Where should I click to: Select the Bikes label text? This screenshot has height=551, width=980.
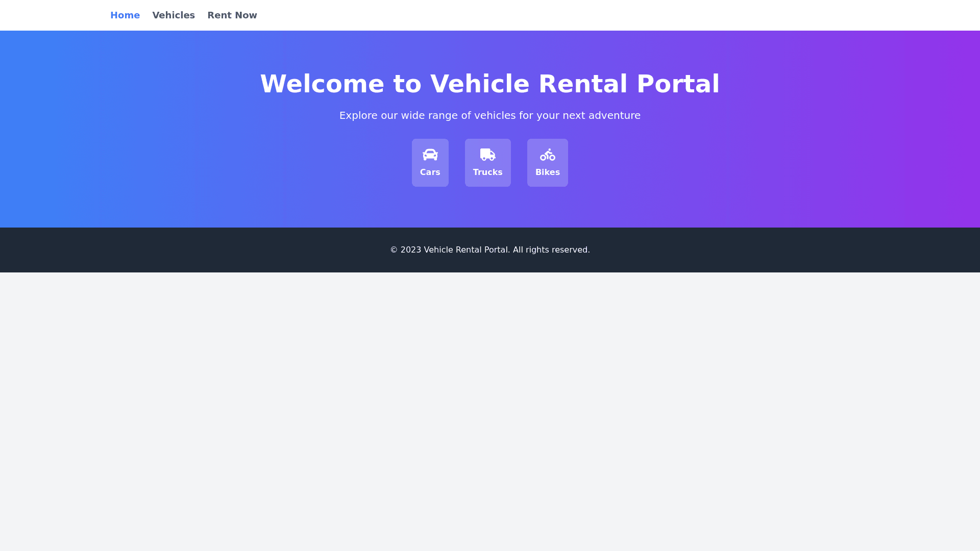(547, 172)
